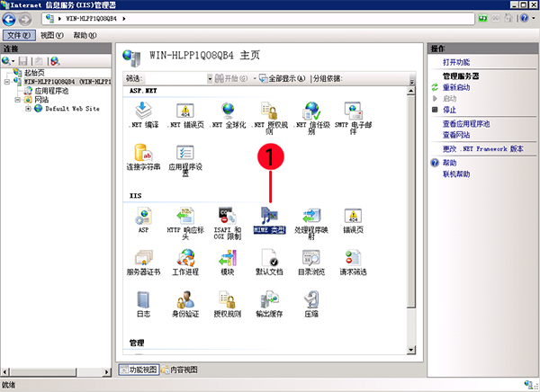Open the 默认文档 feature icon
Image resolution: width=540 pixels, height=392 pixels.
[x=270, y=263]
